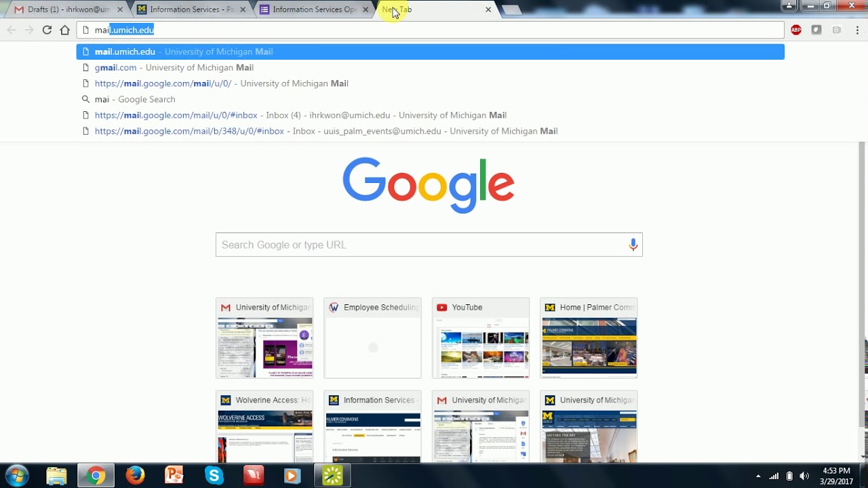Viewport: 868px width, 488px height.
Task: Choose the mail.umich.edu suggestion
Action: tap(430, 52)
